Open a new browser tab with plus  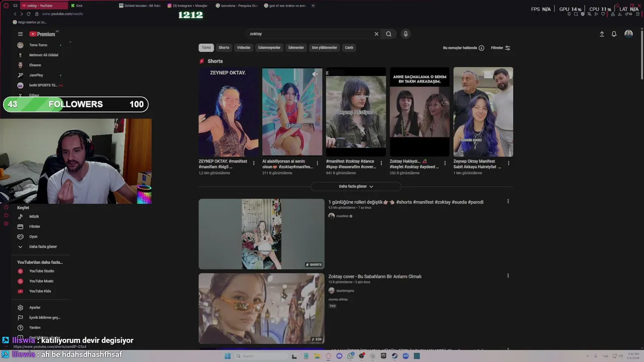313,6
